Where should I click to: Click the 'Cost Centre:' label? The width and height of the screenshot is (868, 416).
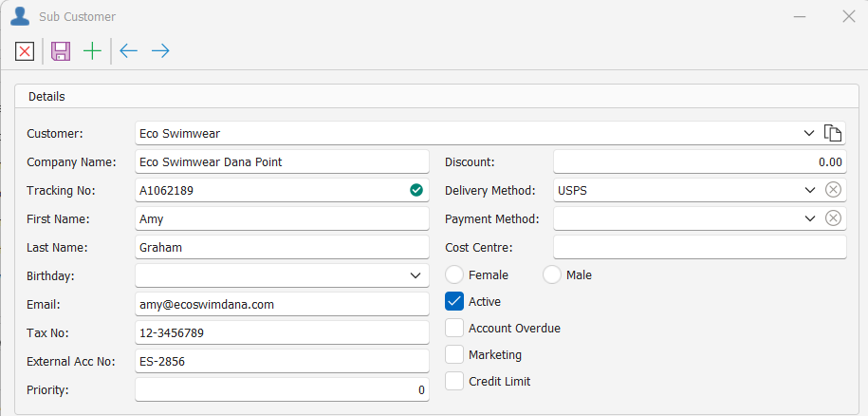coord(479,248)
